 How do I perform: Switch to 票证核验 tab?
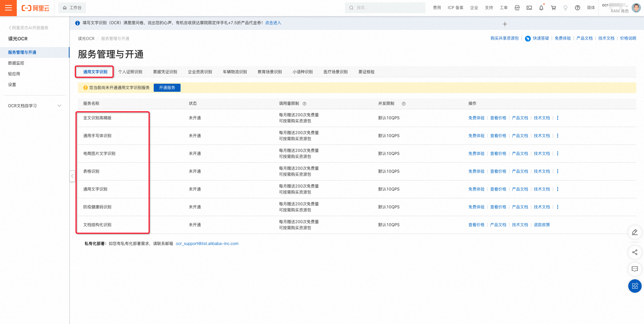366,72
